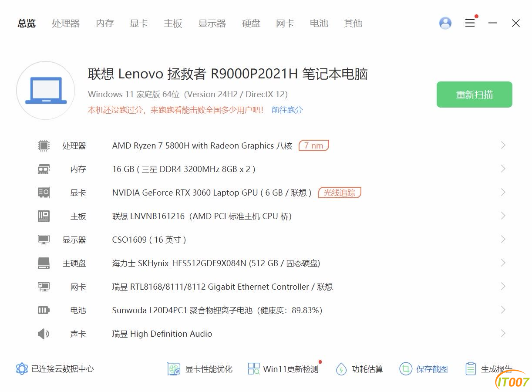Expand the 处理器 row chevron
This screenshot has height=392, width=532.
point(503,145)
